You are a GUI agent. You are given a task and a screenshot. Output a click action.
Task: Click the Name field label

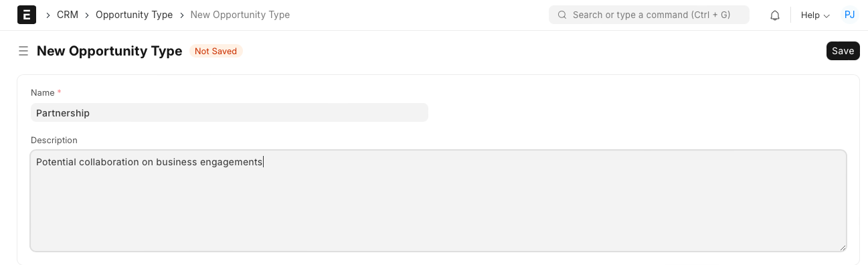click(x=44, y=92)
